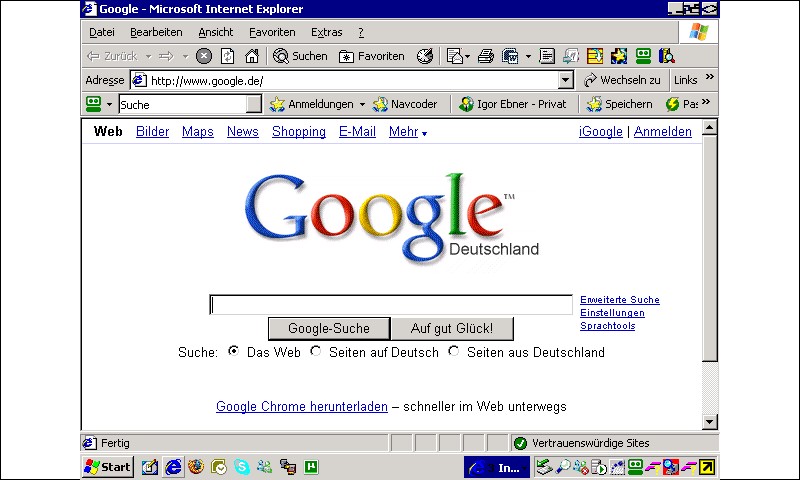Open the Ansicht menu
The image size is (800, 480).
tap(216, 32)
